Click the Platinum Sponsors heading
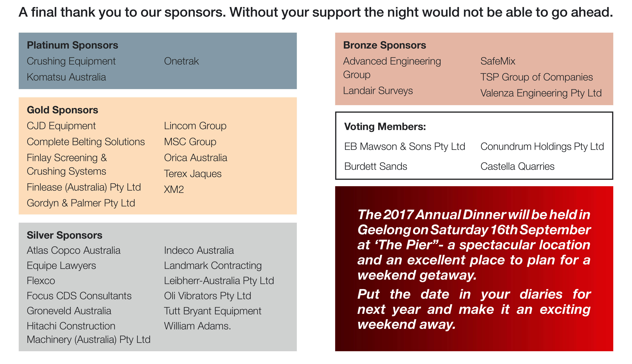632x364 pixels. 72,45
